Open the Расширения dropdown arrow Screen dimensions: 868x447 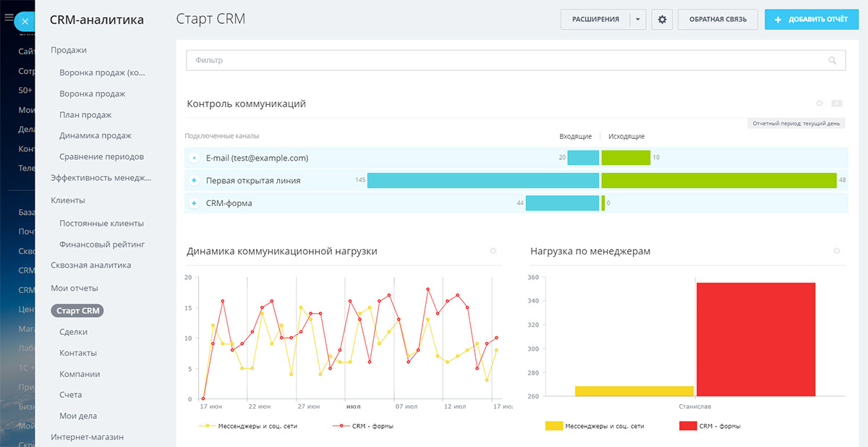(637, 20)
